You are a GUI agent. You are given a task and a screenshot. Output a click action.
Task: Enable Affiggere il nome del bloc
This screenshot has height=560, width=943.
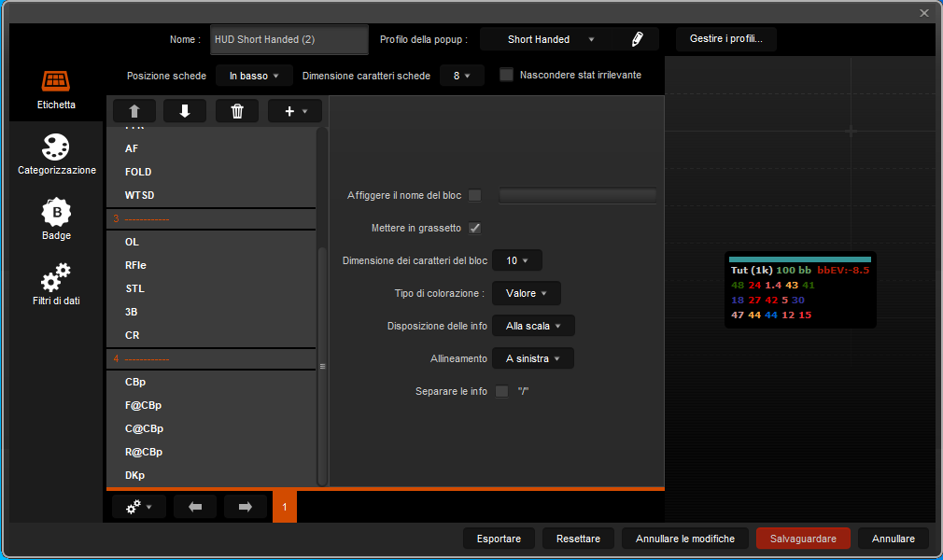tap(474, 195)
